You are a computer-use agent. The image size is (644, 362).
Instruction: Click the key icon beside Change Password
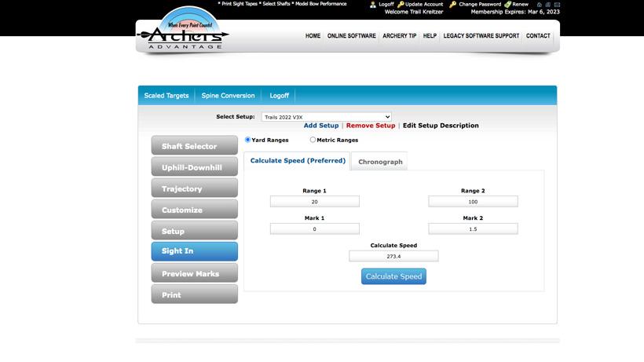pyautogui.click(x=453, y=5)
